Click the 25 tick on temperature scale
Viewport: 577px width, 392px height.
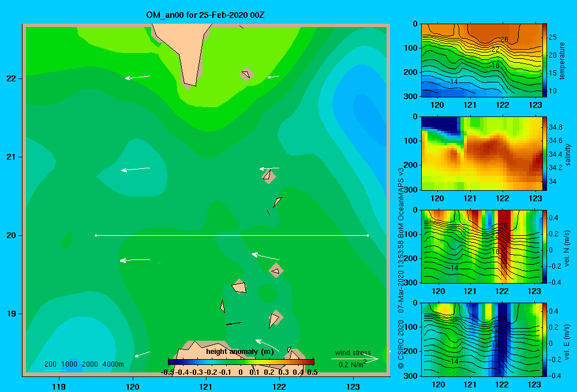(553, 37)
